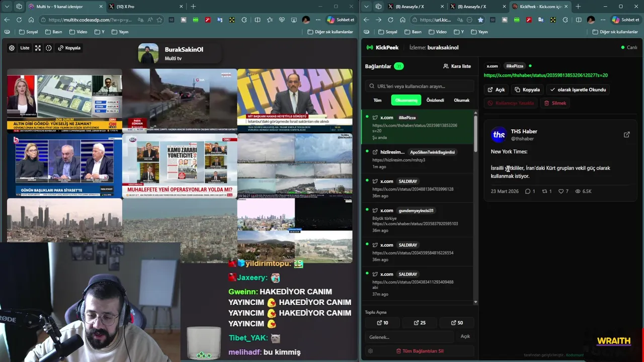
Task: Open right browser profile avatar
Action: pyautogui.click(x=591, y=20)
